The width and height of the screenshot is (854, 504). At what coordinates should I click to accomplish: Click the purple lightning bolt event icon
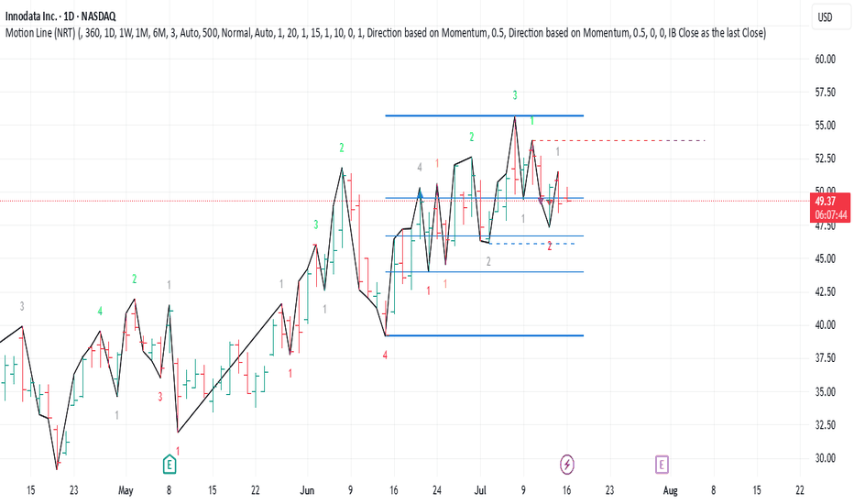(567, 465)
